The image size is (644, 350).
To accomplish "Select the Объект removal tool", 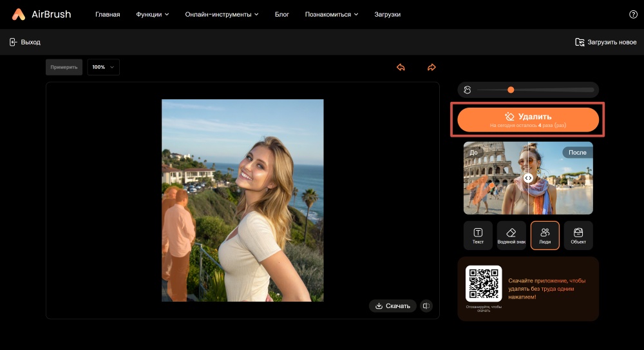I will [x=578, y=235].
